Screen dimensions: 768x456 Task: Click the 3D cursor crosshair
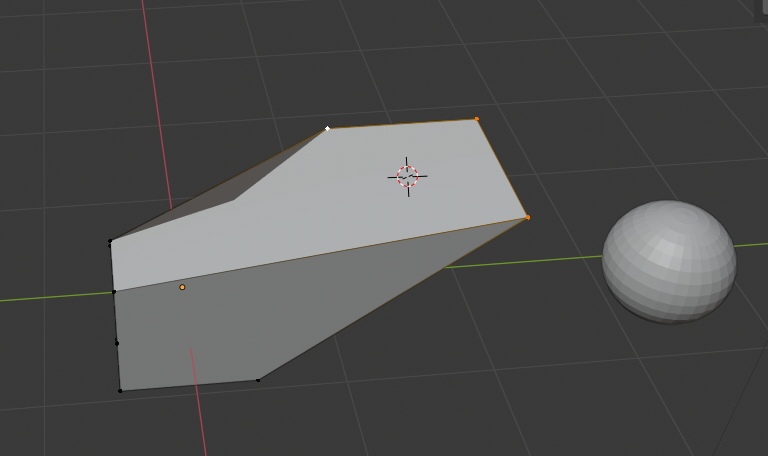[x=408, y=176]
